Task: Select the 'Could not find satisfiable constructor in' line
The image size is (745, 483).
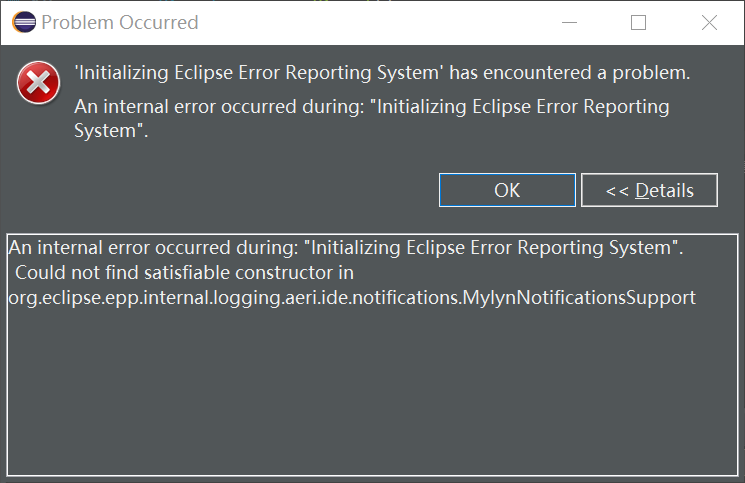Action: [x=184, y=273]
